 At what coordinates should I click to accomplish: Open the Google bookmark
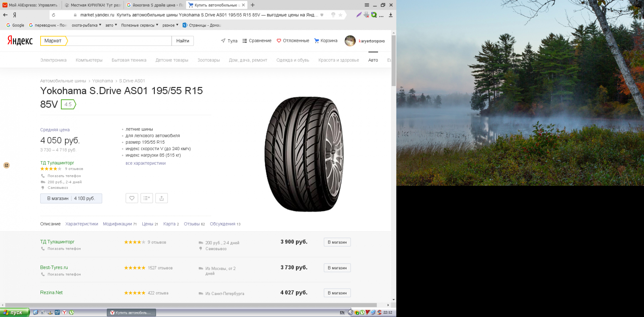(x=15, y=25)
